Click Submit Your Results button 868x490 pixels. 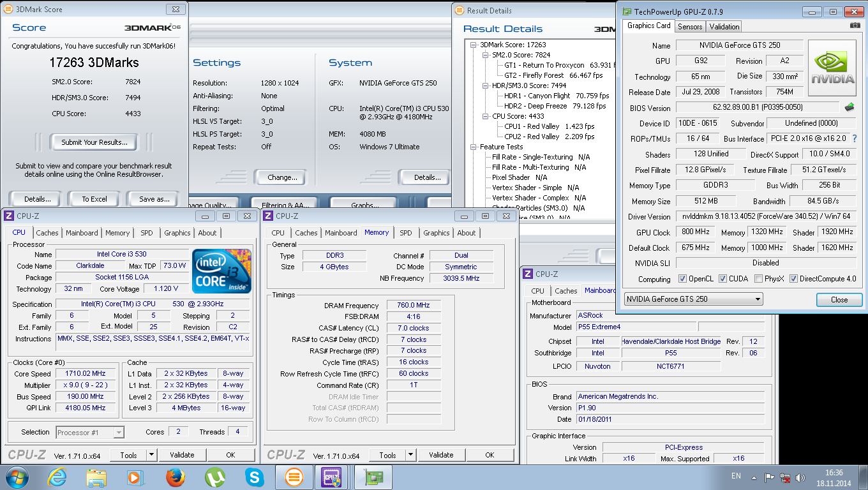(94, 142)
